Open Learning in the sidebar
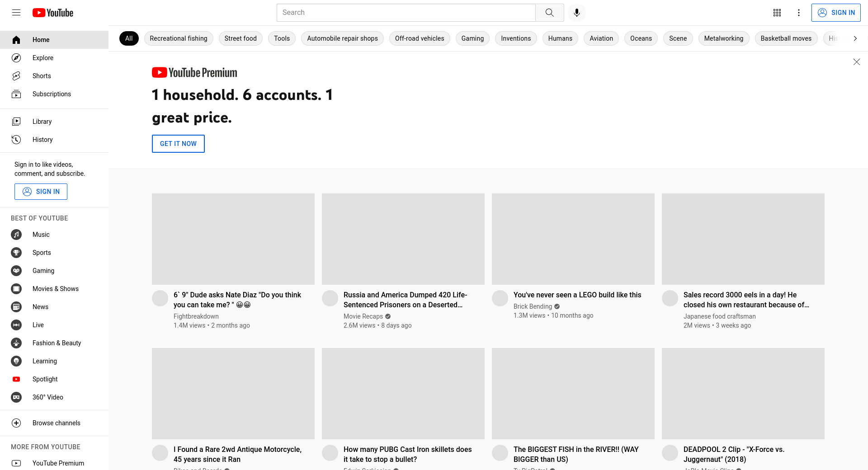The height and width of the screenshot is (470, 868). tap(54, 361)
